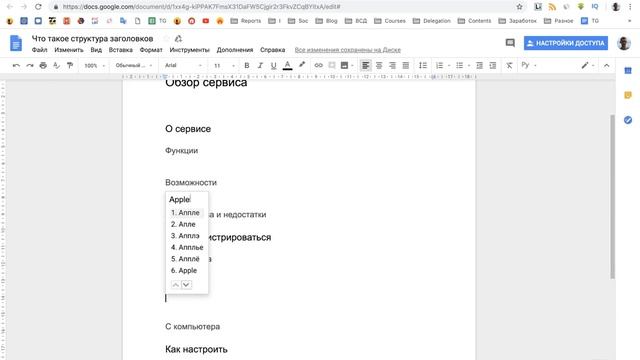Screen dimensions: 640x360
Task: Open Keep in the side panel
Action: tap(628, 95)
